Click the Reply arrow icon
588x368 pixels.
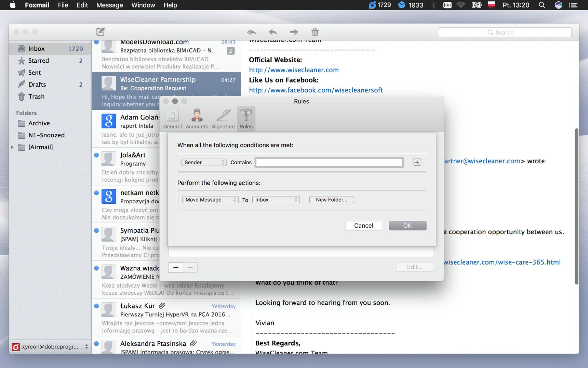point(273,32)
